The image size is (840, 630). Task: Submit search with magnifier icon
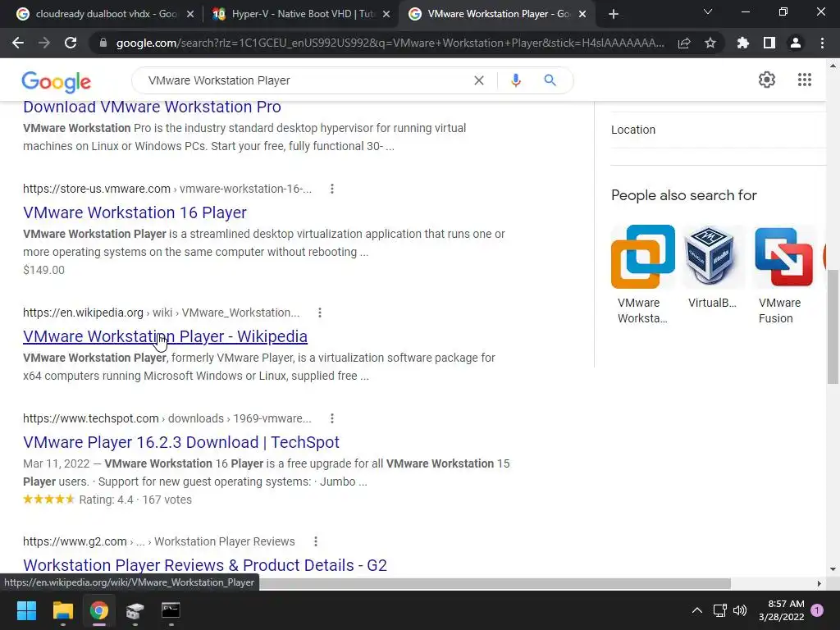pyautogui.click(x=550, y=80)
